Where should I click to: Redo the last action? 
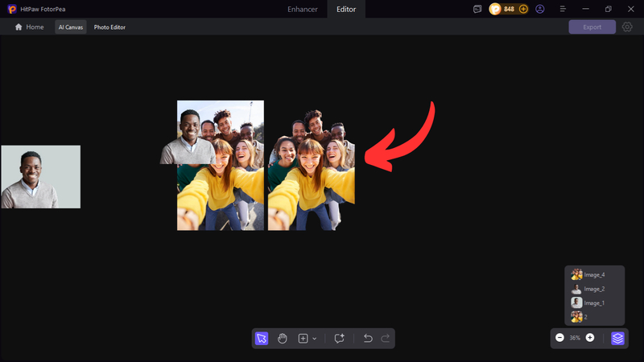click(x=386, y=339)
